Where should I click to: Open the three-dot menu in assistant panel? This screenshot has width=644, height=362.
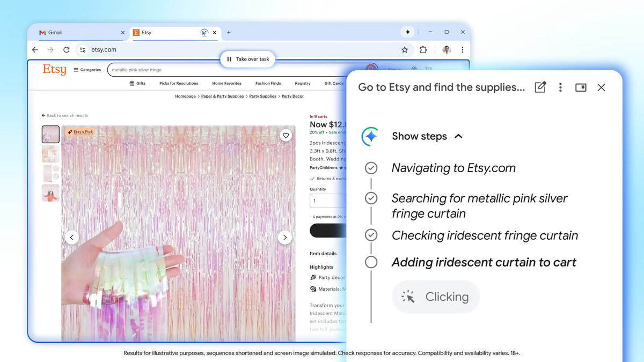point(560,87)
